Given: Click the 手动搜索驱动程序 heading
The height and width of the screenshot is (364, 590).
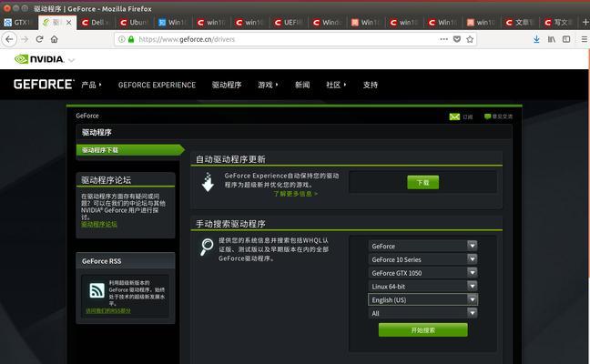Looking at the screenshot, I should click(230, 224).
